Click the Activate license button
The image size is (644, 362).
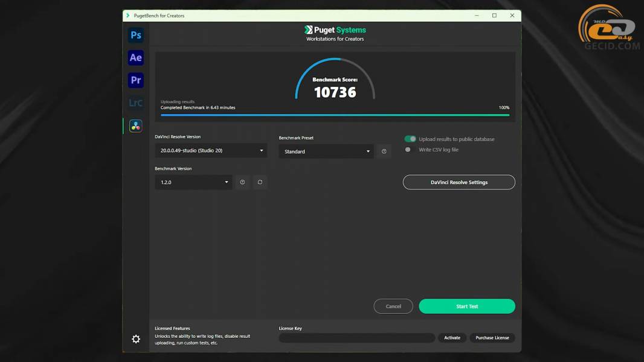coord(452,338)
